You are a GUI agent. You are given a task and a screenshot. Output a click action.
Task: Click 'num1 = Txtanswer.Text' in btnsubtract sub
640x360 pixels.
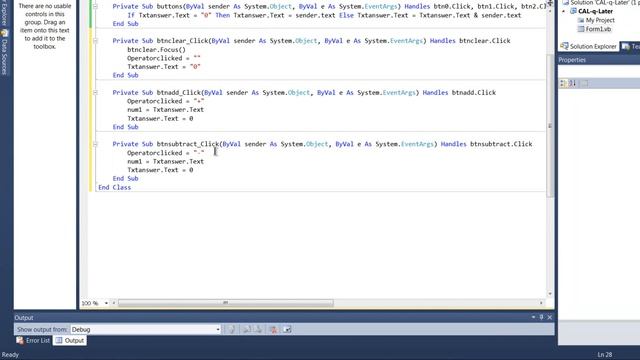tap(165, 162)
